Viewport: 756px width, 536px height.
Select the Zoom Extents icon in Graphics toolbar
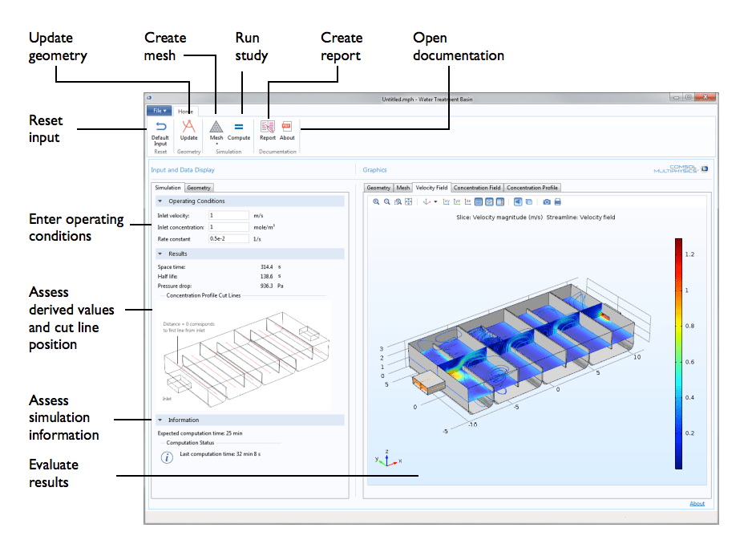(409, 203)
